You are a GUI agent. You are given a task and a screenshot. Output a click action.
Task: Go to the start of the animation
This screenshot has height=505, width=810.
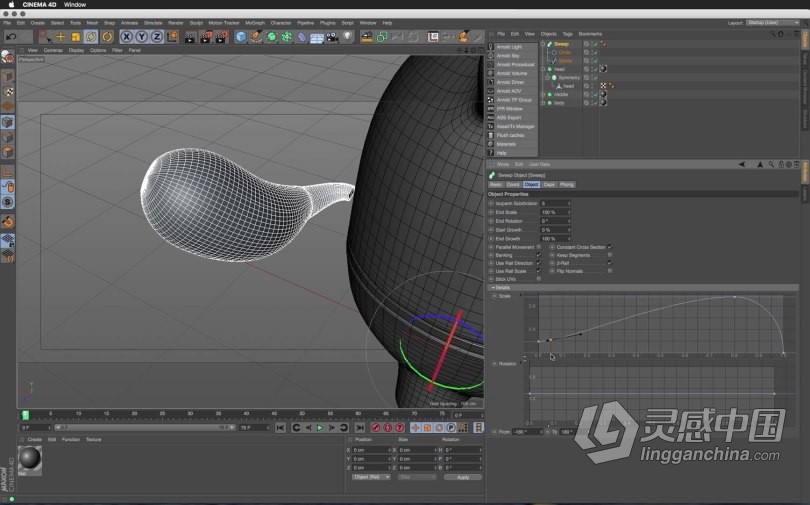[280, 428]
